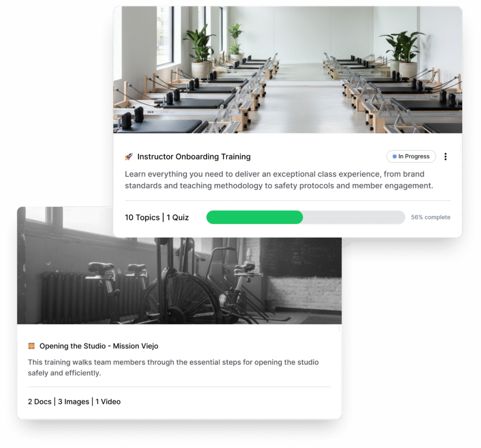This screenshot has height=448, width=481.
Task: Open Opening the Studio - Mission Viejo title
Action: point(99,346)
